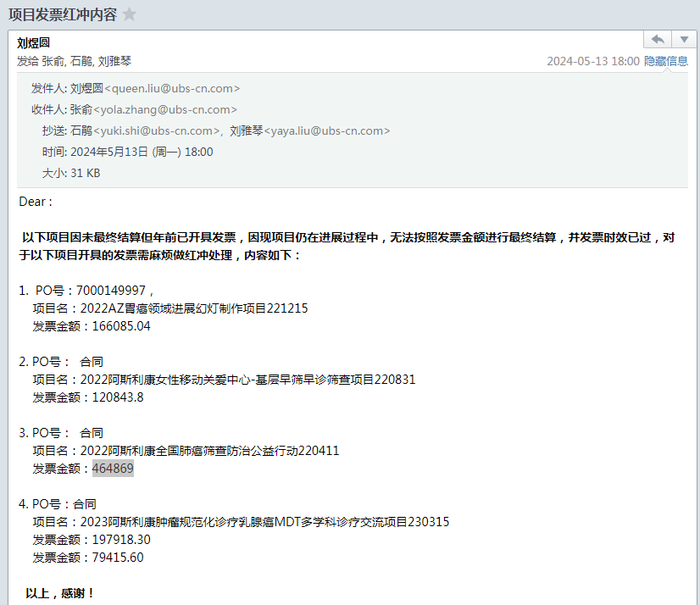Screen dimensions: 700x605
Task: Click the invoice amount 166085.04
Action: click(115, 326)
